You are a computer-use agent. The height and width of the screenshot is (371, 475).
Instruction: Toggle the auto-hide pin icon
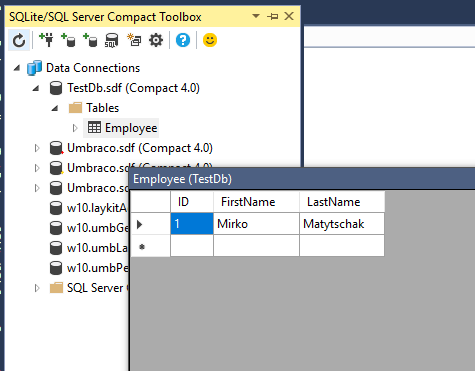[x=273, y=16]
